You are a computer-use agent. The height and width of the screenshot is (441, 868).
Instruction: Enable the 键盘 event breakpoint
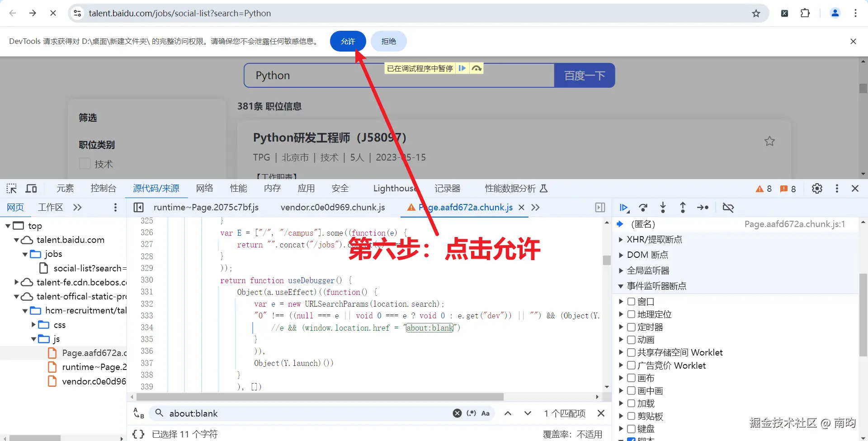tap(631, 428)
